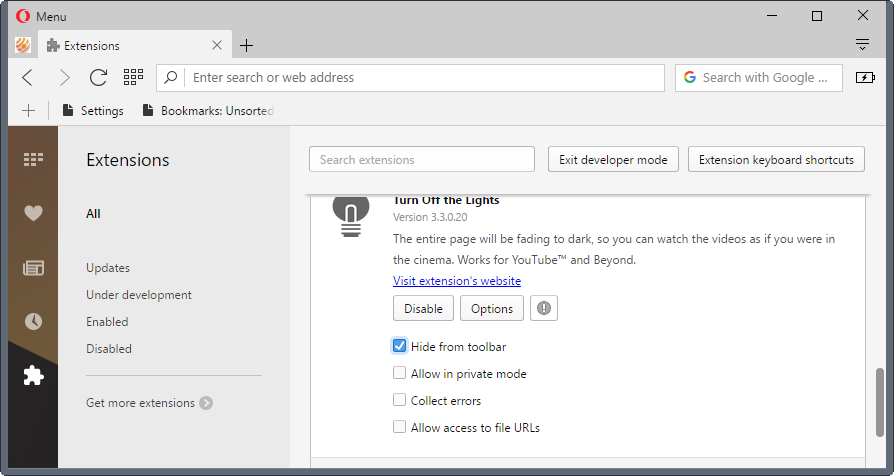Enable Allow access to file URLs

click(399, 426)
